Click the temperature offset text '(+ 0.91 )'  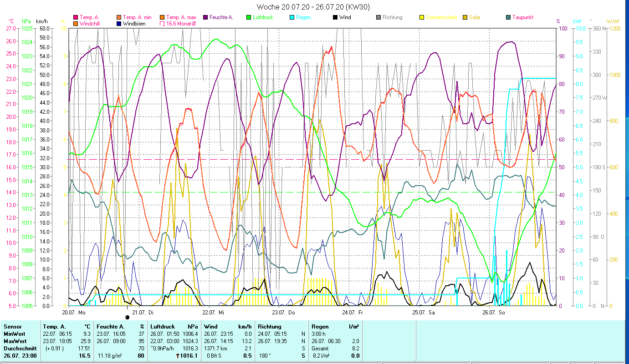[x=54, y=349]
